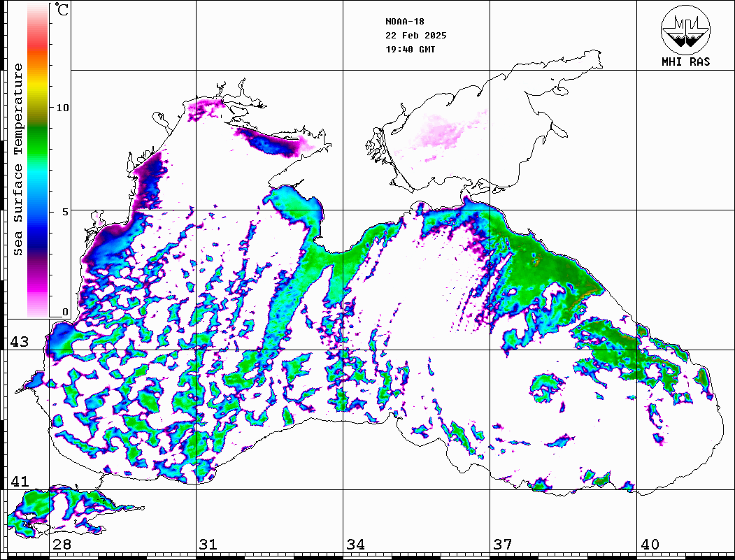The image size is (735, 560).
Task: Click longitude label "28"
Action: (62, 545)
